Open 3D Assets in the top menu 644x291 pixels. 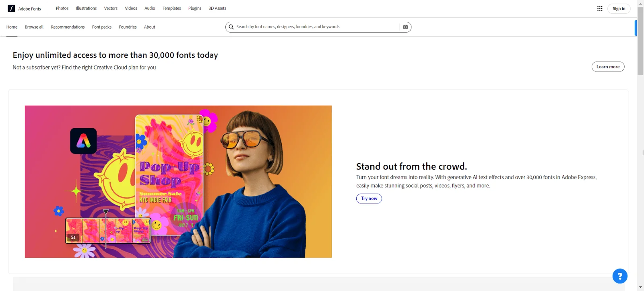coord(217,8)
